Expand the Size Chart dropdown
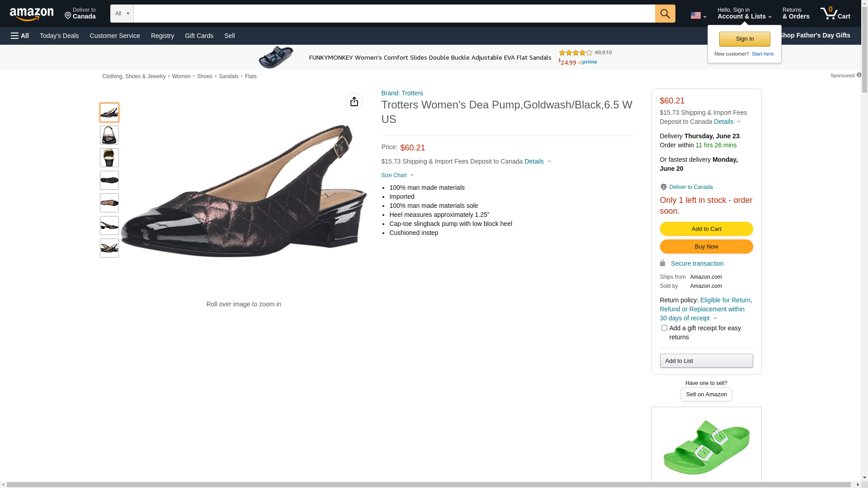The width and height of the screenshot is (868, 488). [x=397, y=175]
